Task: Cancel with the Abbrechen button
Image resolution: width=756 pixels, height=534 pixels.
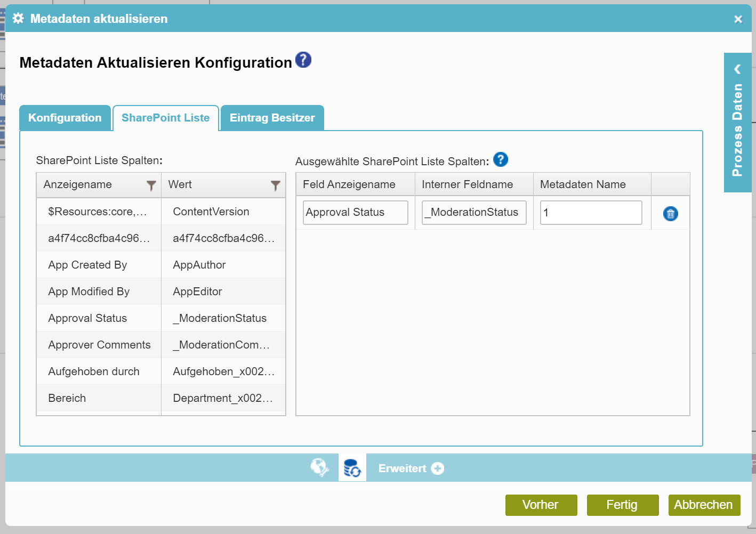Action: (704, 505)
